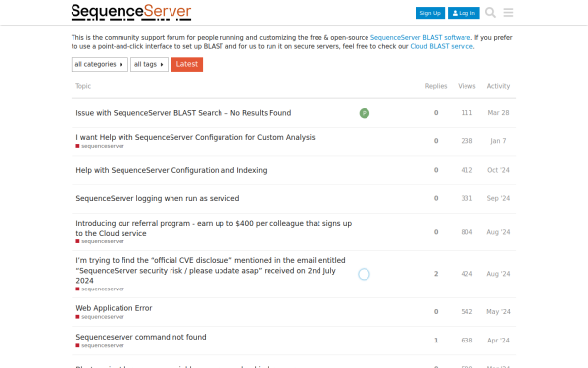588x368 pixels.
Task: Click the "May '24" activity date
Action: (499, 312)
